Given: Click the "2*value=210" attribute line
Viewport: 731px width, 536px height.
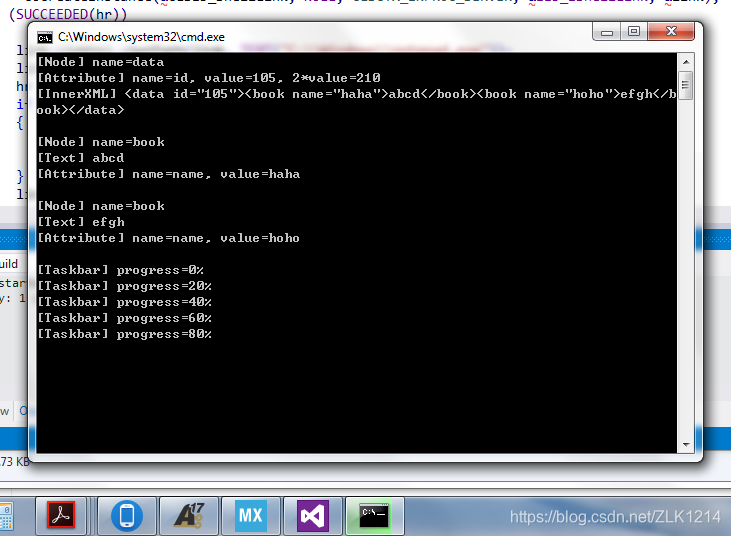Looking at the screenshot, I should click(x=209, y=78).
